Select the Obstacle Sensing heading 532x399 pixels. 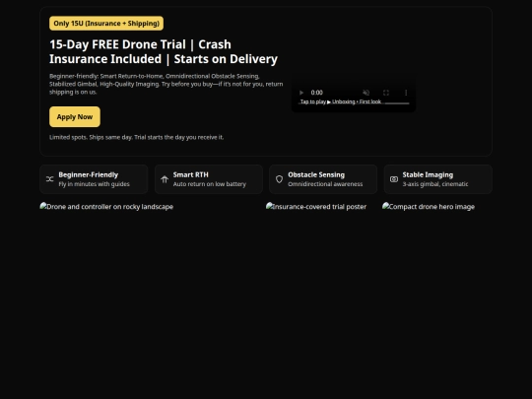pyautogui.click(x=316, y=174)
